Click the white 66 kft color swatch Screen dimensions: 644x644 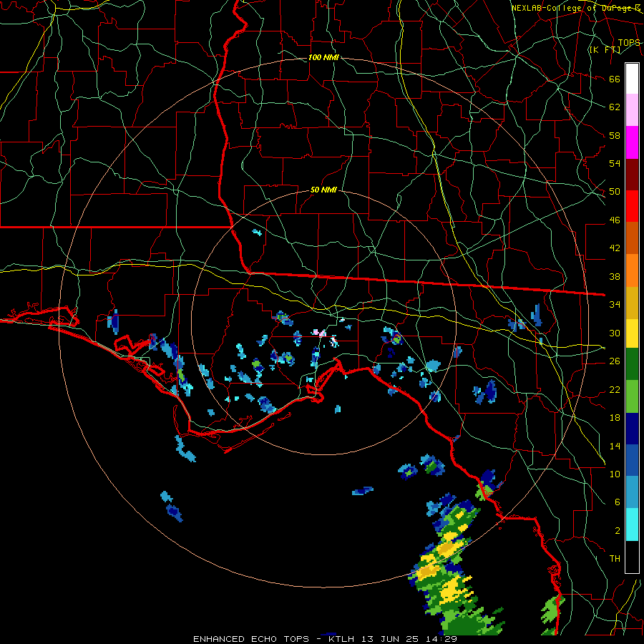(x=632, y=79)
